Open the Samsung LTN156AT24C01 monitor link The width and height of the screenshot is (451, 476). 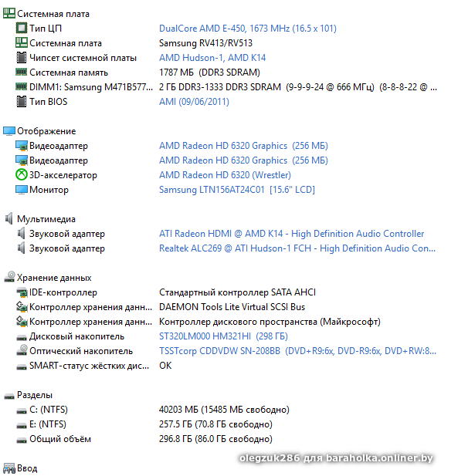[237, 190]
